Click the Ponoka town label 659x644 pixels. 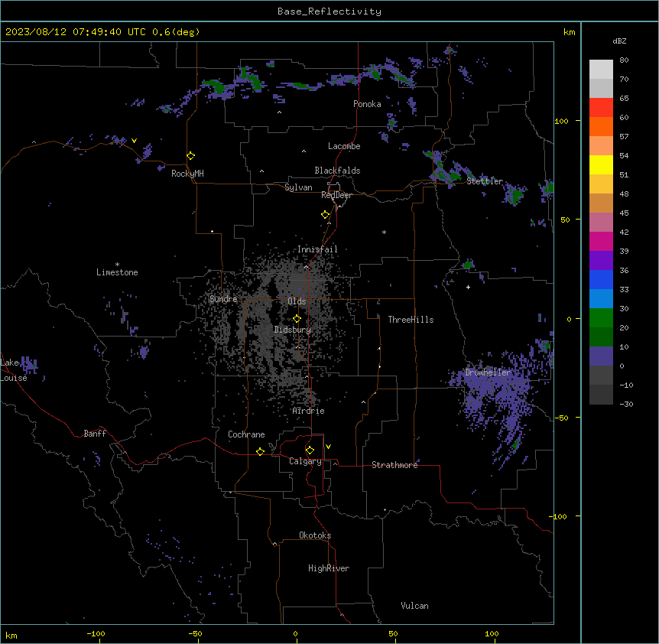[367, 104]
